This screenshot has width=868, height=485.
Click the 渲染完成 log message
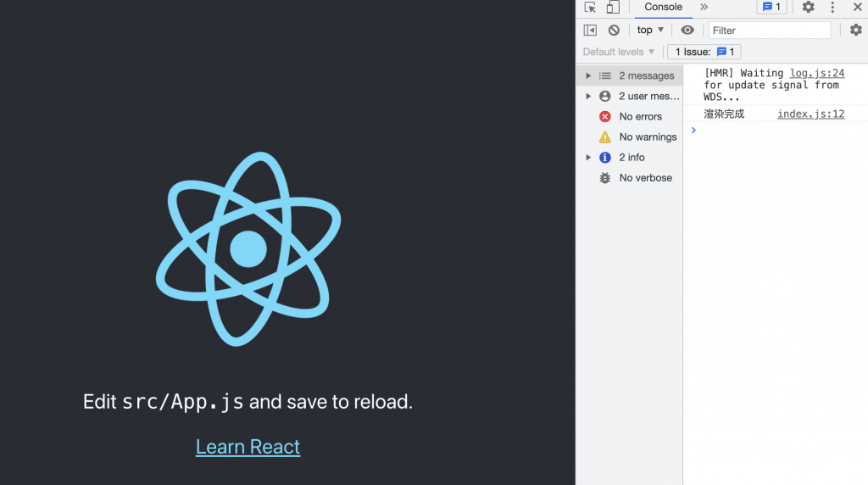click(724, 114)
